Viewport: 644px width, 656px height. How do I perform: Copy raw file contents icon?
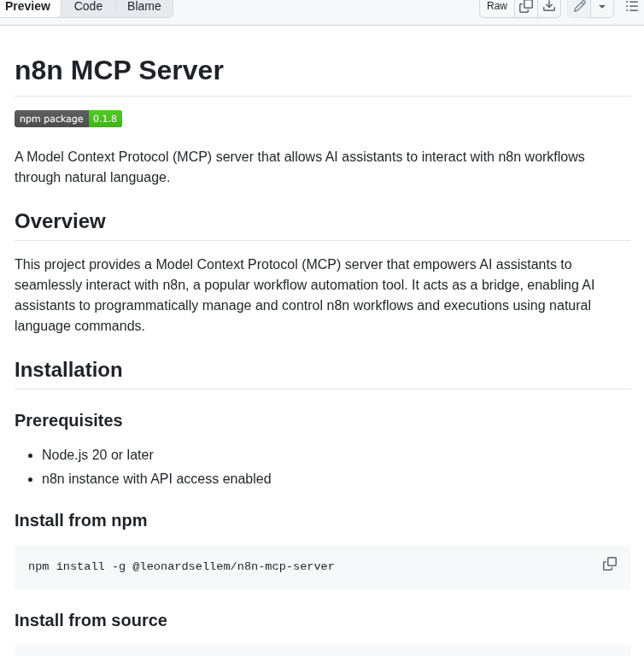point(526,6)
